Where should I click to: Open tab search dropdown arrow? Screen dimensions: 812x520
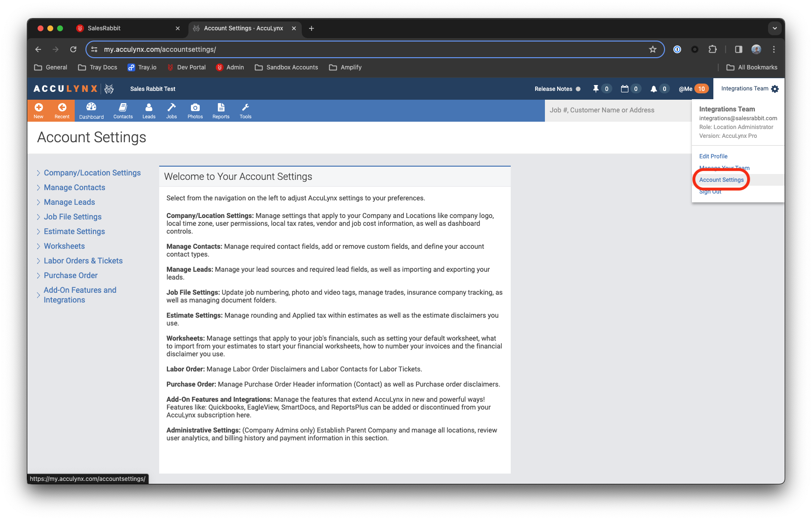pos(775,28)
